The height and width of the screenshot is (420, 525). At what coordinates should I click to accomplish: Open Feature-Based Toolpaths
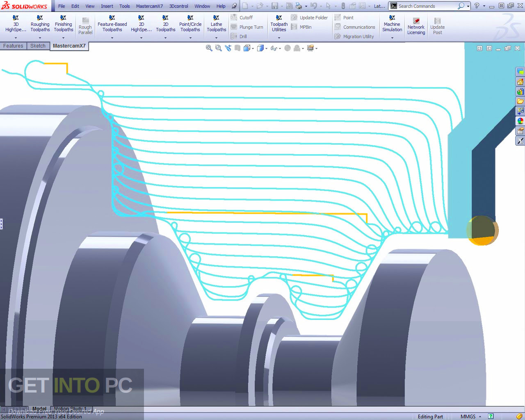(112, 23)
